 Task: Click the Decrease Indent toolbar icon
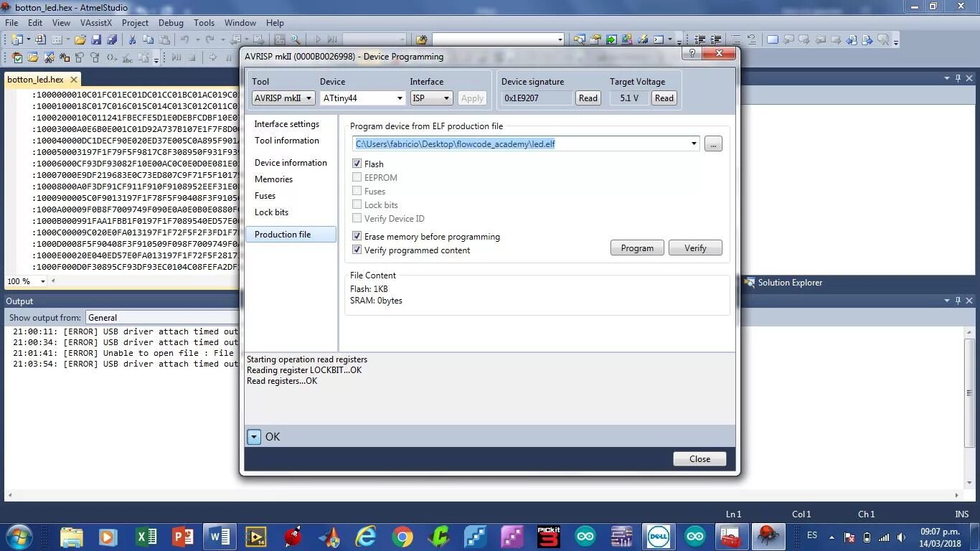pyautogui.click(x=699, y=39)
